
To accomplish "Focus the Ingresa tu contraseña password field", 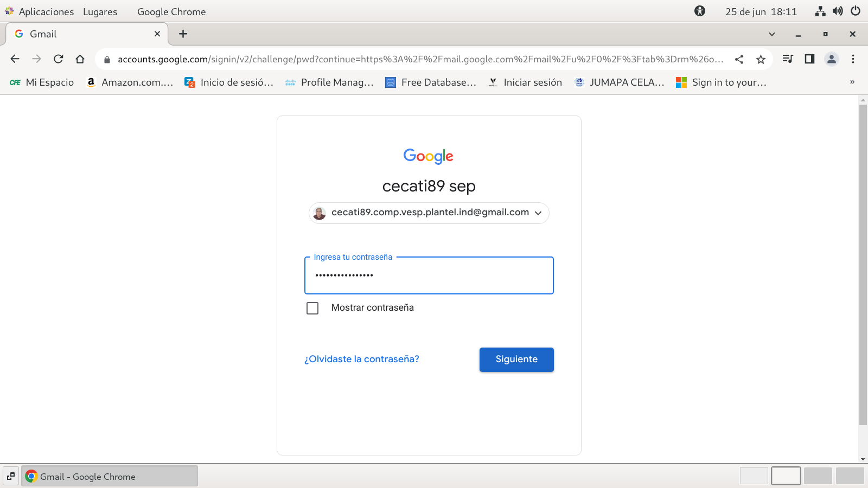I will click(x=429, y=275).
